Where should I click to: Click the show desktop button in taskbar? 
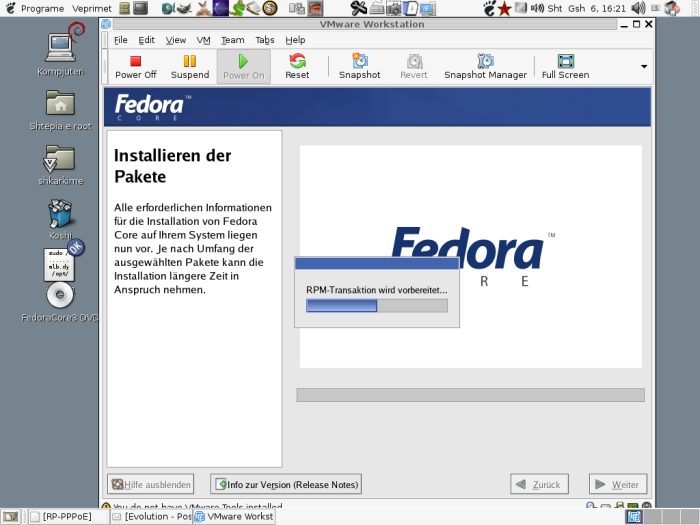click(11, 517)
